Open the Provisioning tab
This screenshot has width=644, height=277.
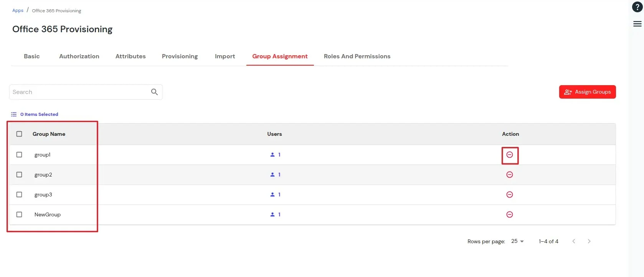180,56
